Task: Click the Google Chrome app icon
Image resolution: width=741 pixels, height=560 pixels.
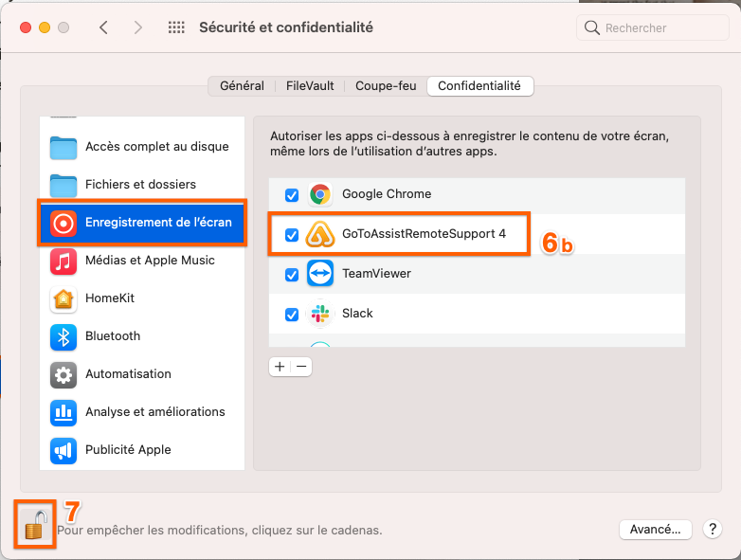Action: [x=320, y=194]
